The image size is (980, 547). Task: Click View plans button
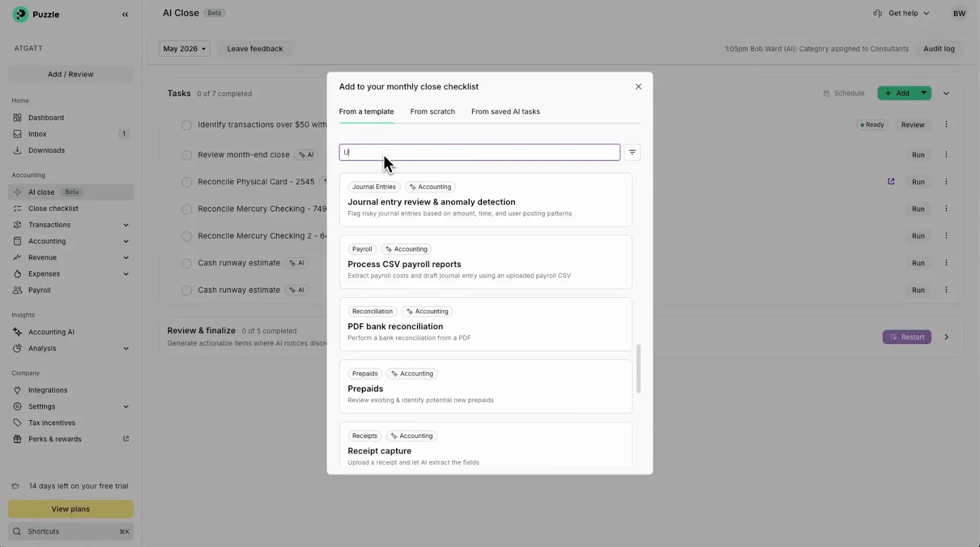click(71, 509)
